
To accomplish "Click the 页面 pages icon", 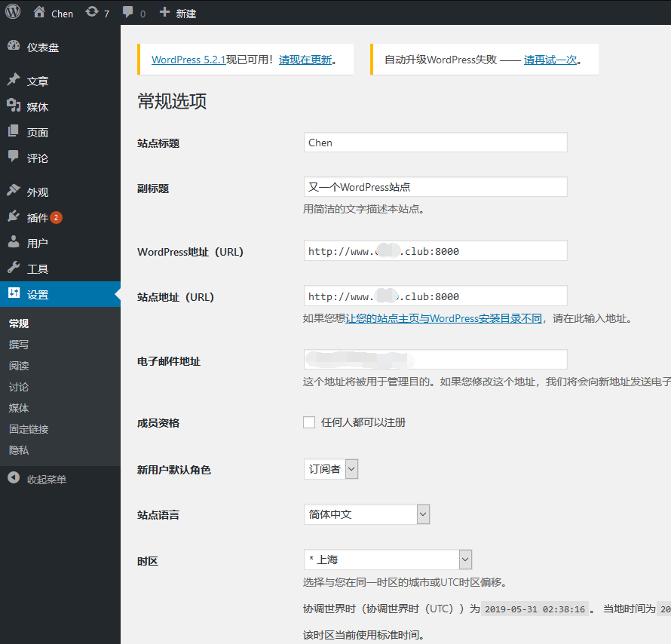I will pos(14,130).
